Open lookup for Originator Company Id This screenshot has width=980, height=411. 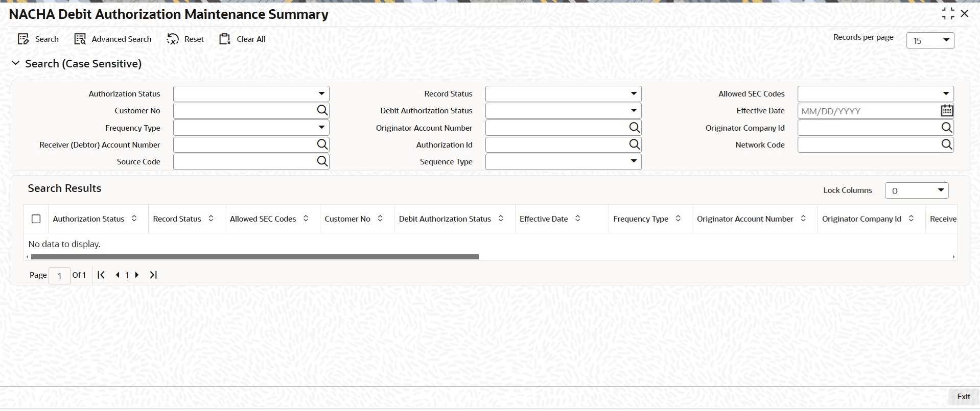coord(946,128)
